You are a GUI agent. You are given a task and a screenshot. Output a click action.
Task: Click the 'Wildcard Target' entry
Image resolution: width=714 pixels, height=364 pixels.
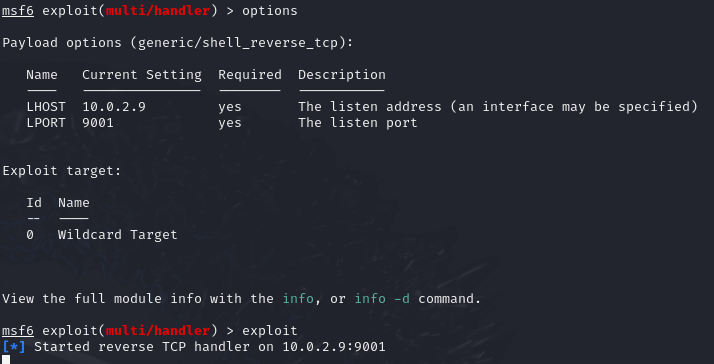[117, 235]
